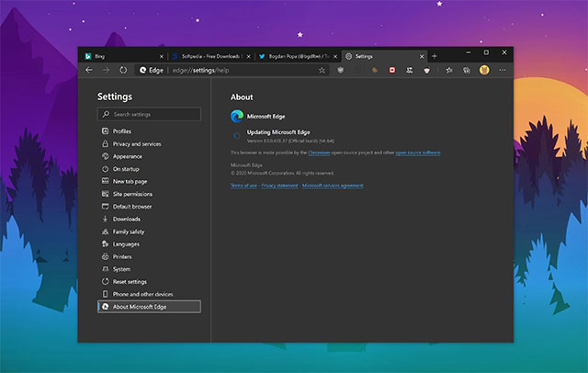Viewport: 588px width, 373px height.
Task: Switch to the Bing tab
Action: (124, 56)
